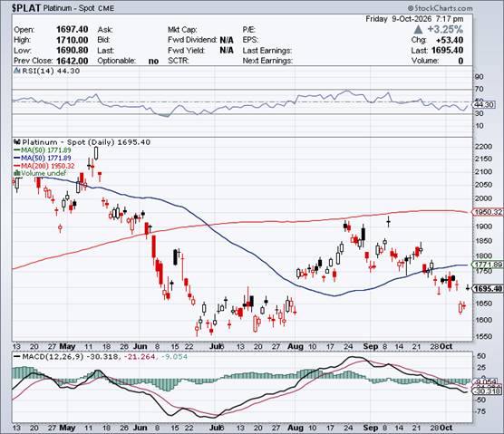Screen dimensions: 504x434
Task: Click the 2200 price axis label
Action: [483, 147]
